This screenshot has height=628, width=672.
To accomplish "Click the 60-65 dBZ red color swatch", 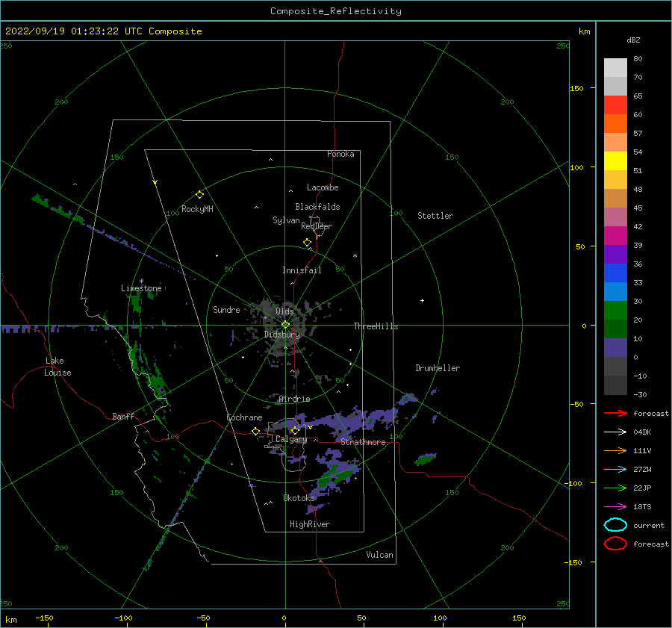I will pyautogui.click(x=615, y=105).
